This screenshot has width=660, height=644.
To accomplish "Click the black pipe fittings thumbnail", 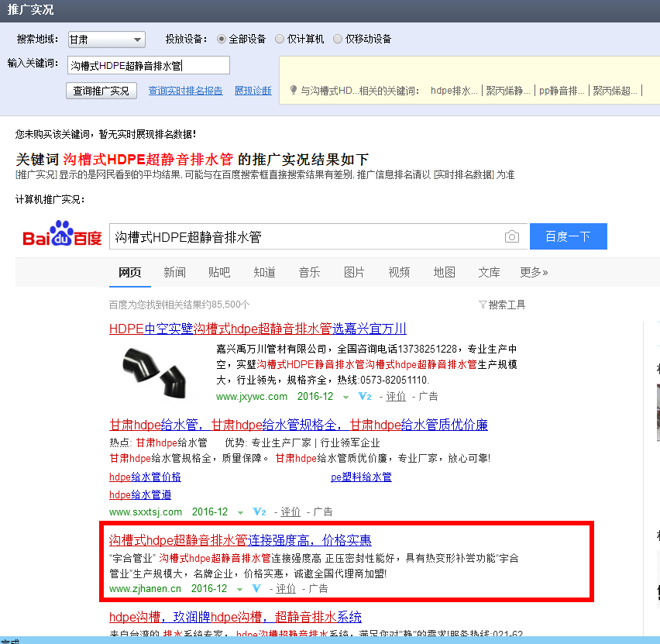I will (156, 372).
